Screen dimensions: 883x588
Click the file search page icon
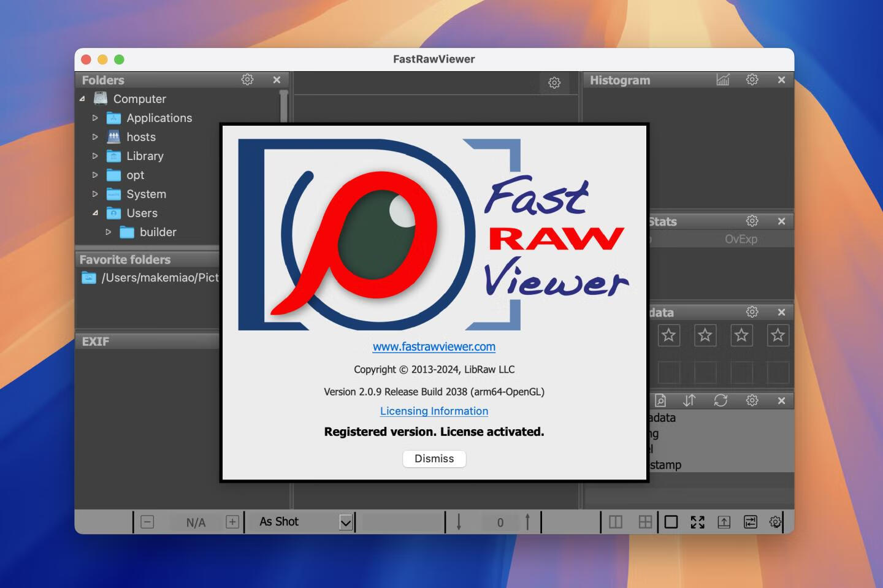point(660,400)
